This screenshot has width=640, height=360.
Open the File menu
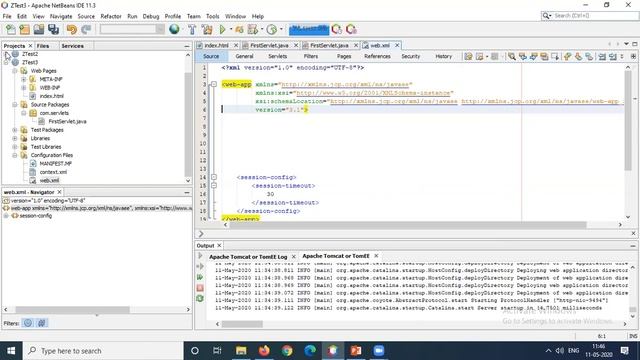click(7, 16)
